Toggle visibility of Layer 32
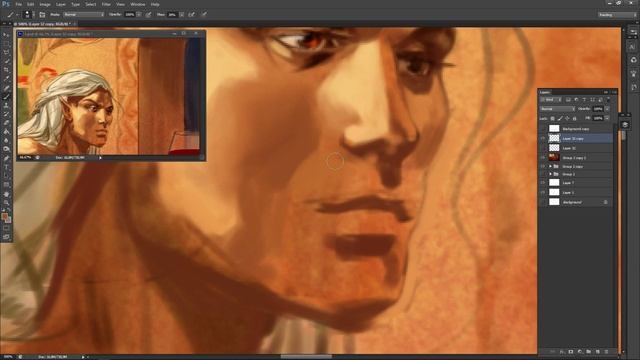This screenshot has height=360, width=640. click(543, 148)
